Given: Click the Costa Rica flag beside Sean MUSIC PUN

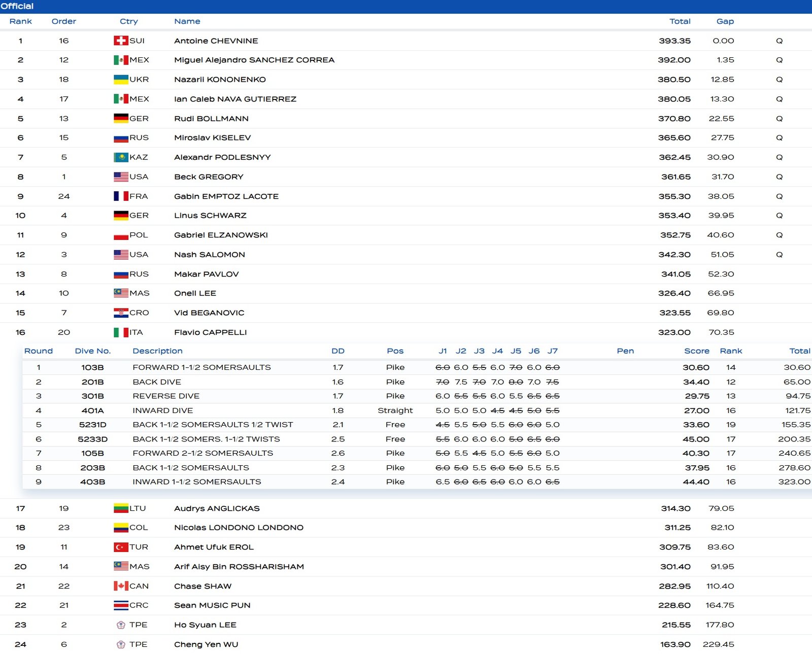Looking at the screenshot, I should [x=121, y=605].
